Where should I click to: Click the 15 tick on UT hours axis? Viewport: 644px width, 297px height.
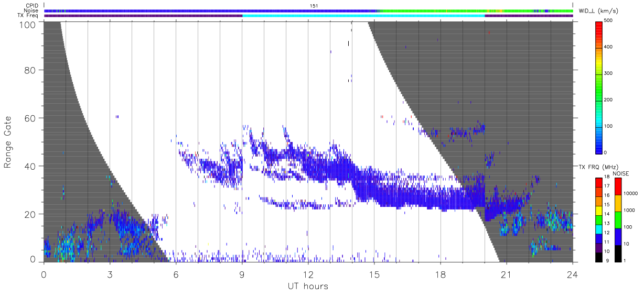[x=374, y=273]
